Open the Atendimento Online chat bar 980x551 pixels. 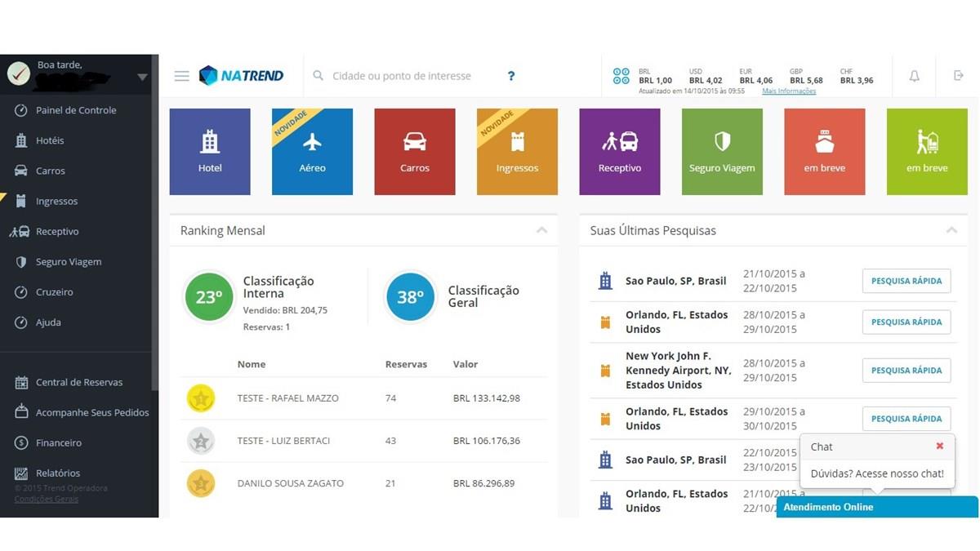click(x=876, y=507)
